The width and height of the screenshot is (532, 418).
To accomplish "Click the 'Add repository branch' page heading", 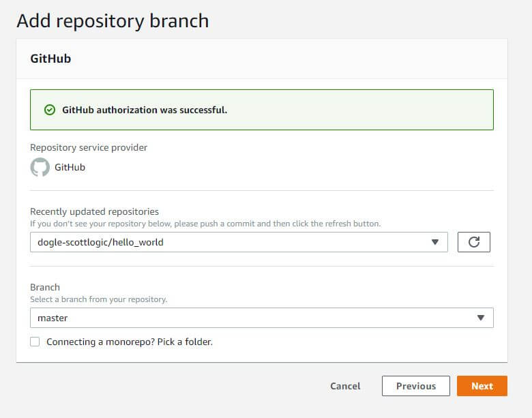I will 113,21.
